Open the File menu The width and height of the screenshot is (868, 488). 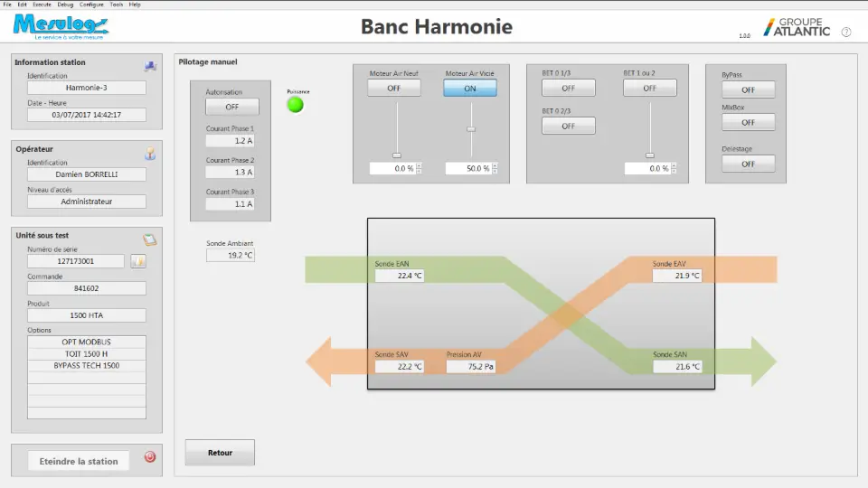pos(7,5)
